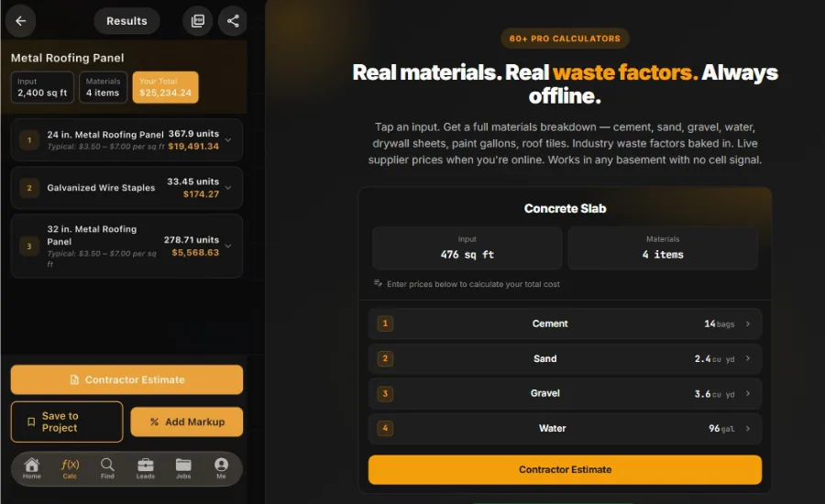Go back using the arrow icon
This screenshot has height=504, width=825.
20,21
